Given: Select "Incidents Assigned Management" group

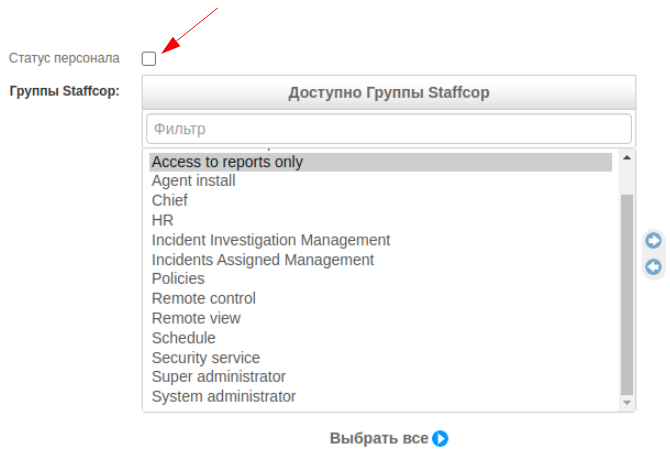Looking at the screenshot, I should (x=381, y=259).
